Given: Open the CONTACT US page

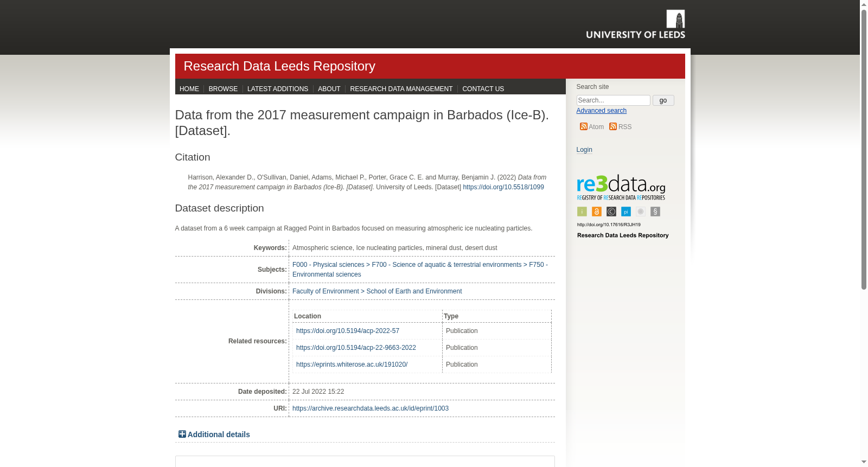Looking at the screenshot, I should pyautogui.click(x=483, y=89).
